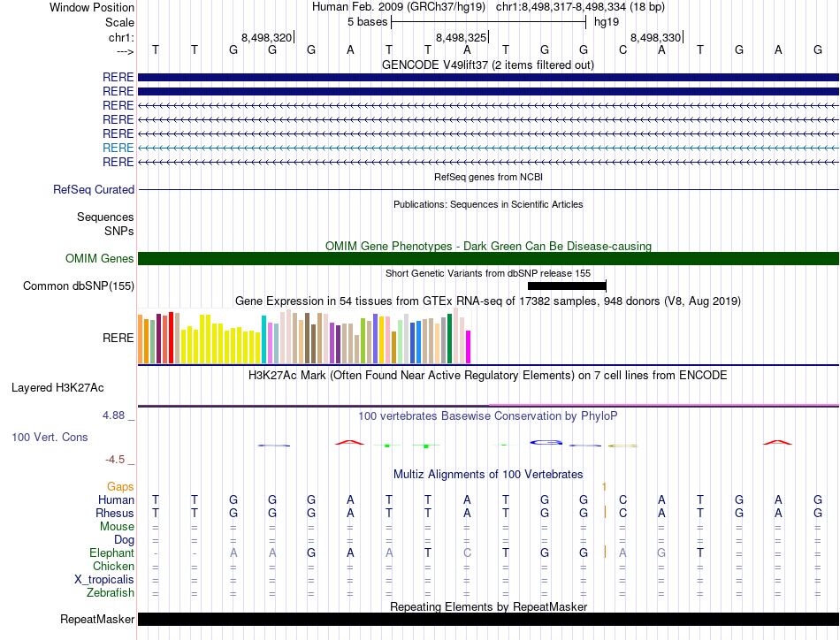The height and width of the screenshot is (640, 840).
Task: Click the dbSNP variant black bar
Action: (x=566, y=286)
